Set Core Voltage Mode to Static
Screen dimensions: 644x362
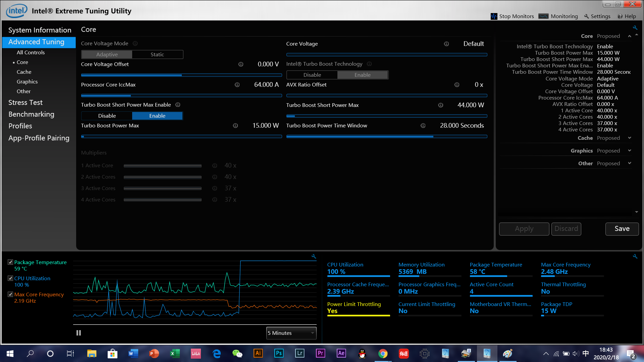(157, 55)
